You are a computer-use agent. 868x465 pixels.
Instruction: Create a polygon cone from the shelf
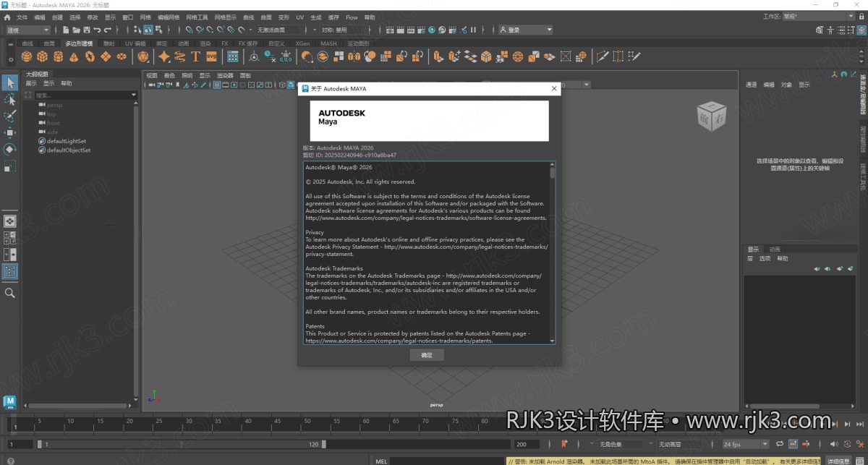[74, 56]
